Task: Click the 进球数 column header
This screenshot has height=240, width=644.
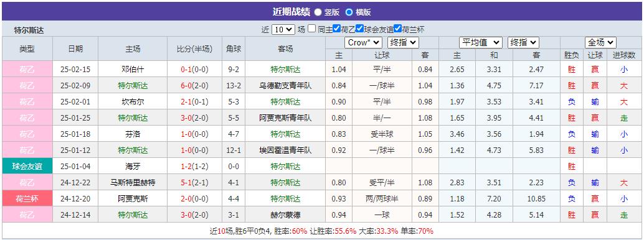Action: (x=624, y=55)
